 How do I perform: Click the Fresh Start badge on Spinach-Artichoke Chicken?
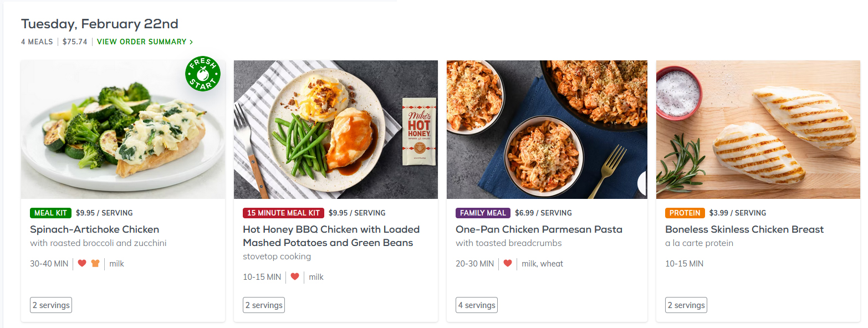[203, 74]
